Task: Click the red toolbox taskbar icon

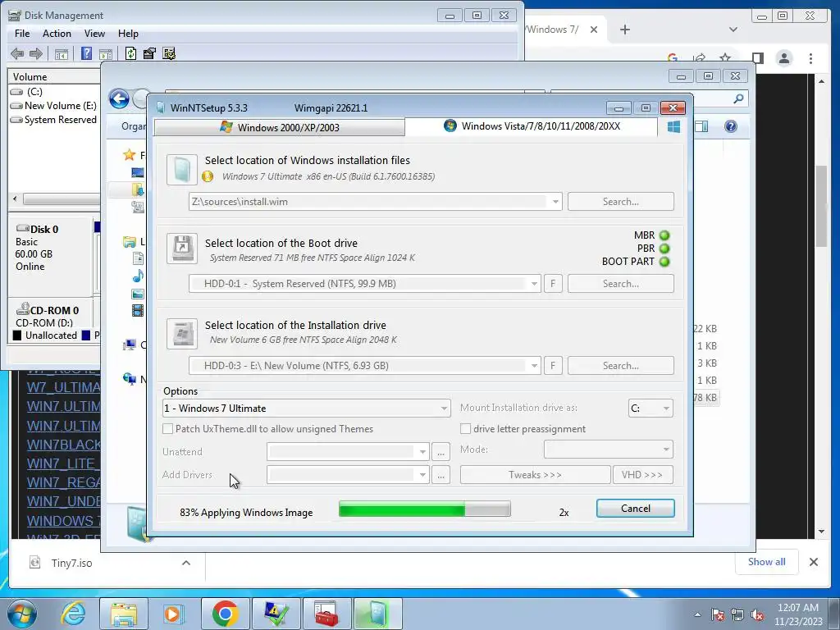Action: [x=326, y=614]
